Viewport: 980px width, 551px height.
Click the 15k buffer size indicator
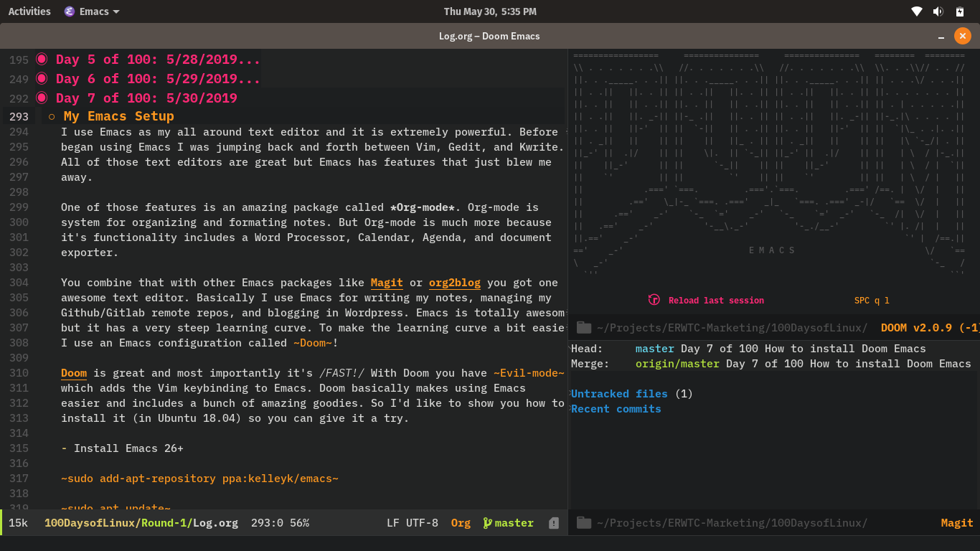click(x=18, y=523)
